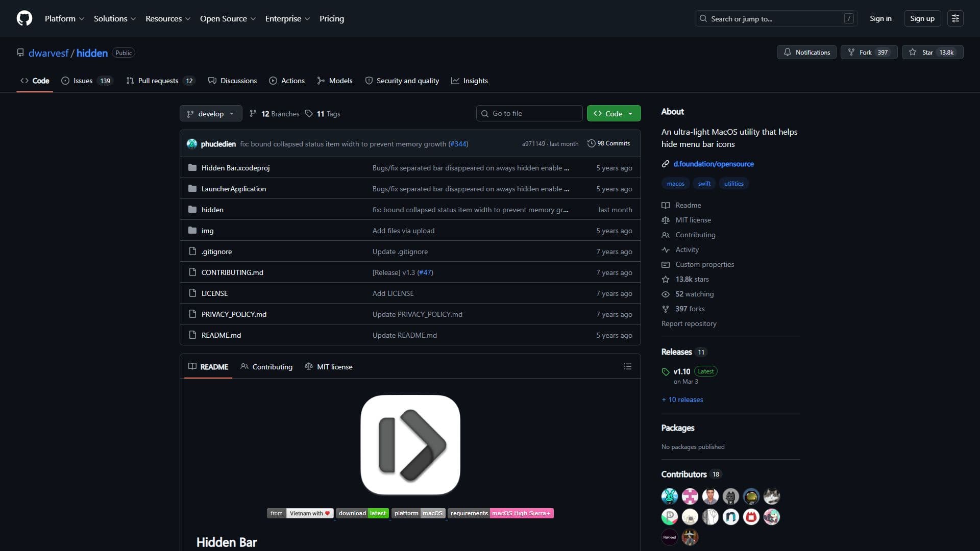Open the README outline icon
Screen dimensions: 980x551
coord(628,367)
